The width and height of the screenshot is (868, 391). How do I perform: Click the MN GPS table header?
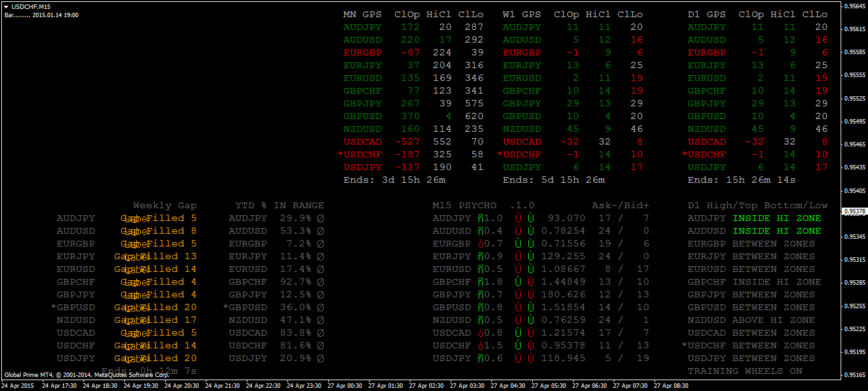click(363, 14)
